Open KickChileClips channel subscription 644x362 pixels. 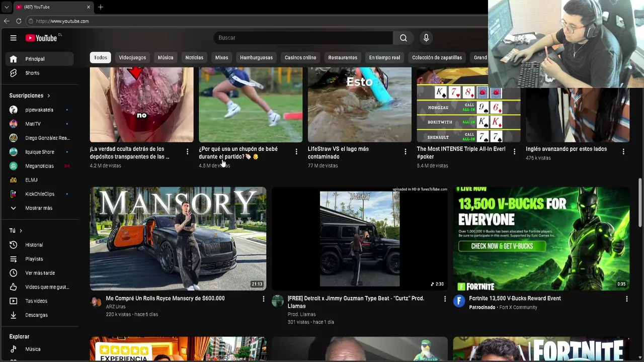click(39, 194)
